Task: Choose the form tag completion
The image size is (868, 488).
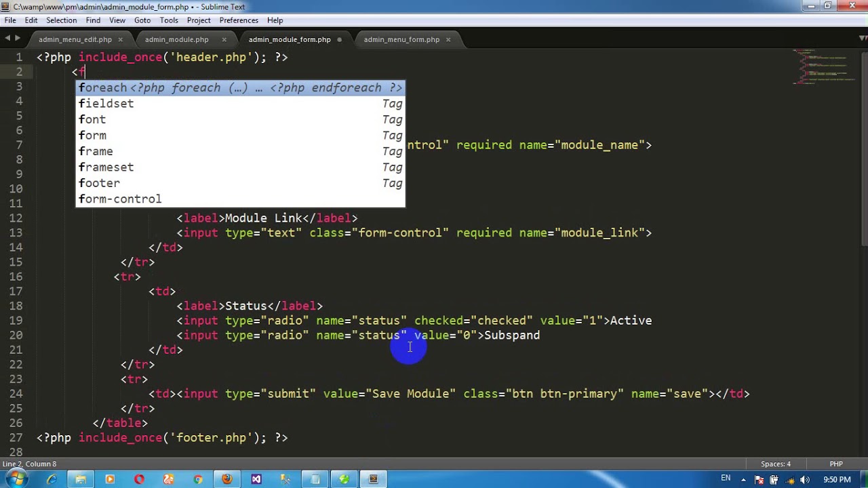Action: pyautogui.click(x=240, y=136)
